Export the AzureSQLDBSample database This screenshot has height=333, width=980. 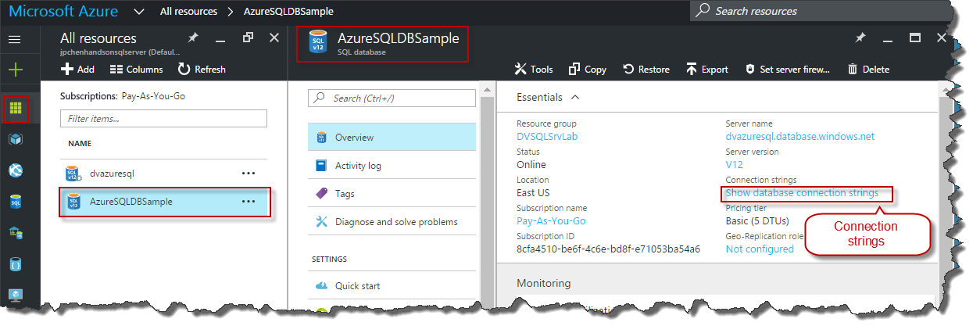coord(706,69)
